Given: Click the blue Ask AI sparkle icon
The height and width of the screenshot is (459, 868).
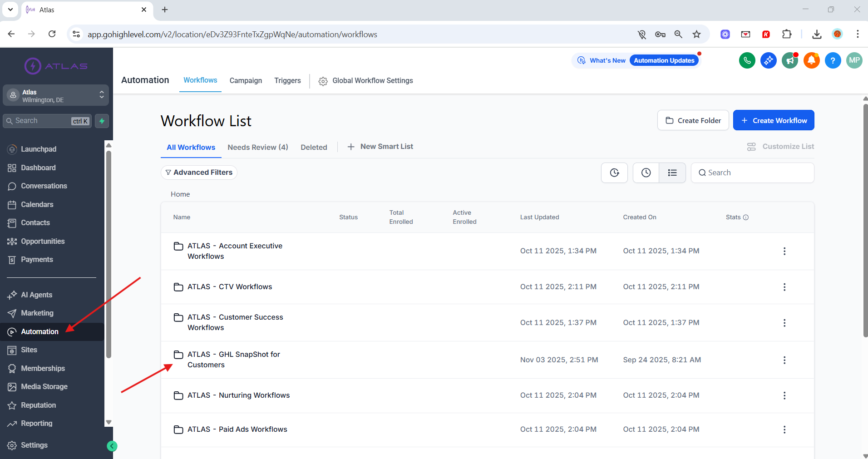Looking at the screenshot, I should tap(768, 60).
